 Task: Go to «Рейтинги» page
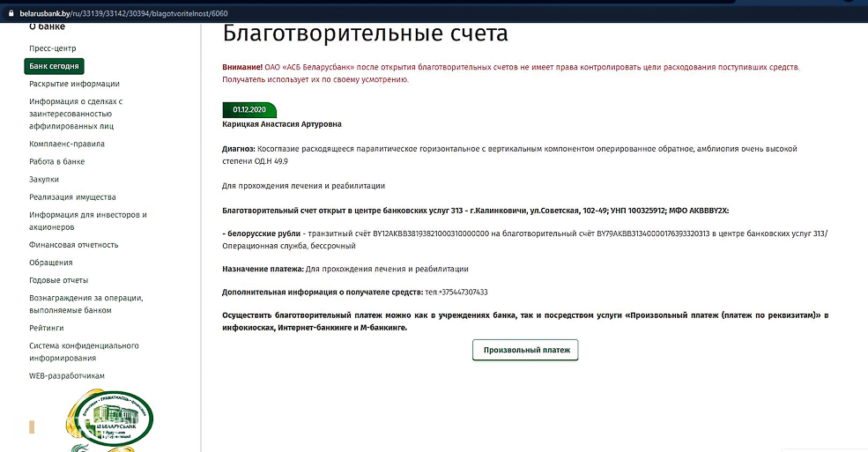pos(45,328)
